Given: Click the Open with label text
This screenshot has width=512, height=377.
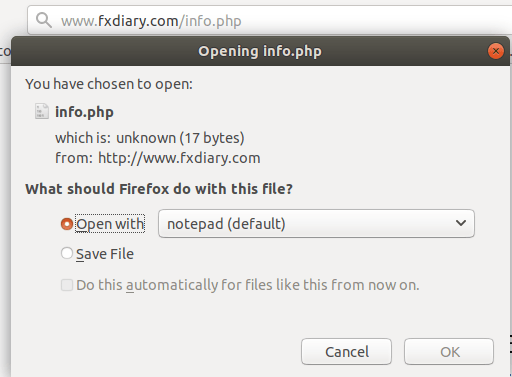Looking at the screenshot, I should click(110, 224).
